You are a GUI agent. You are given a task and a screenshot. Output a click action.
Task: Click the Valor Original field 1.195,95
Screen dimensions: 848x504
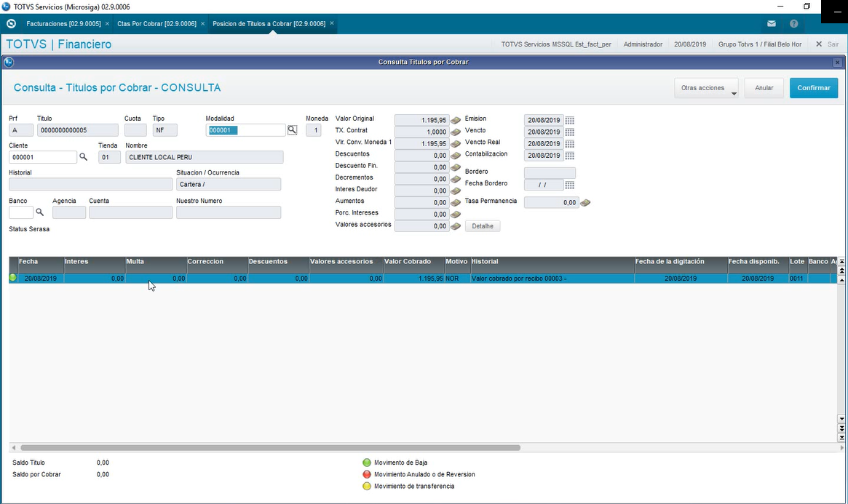pyautogui.click(x=422, y=121)
